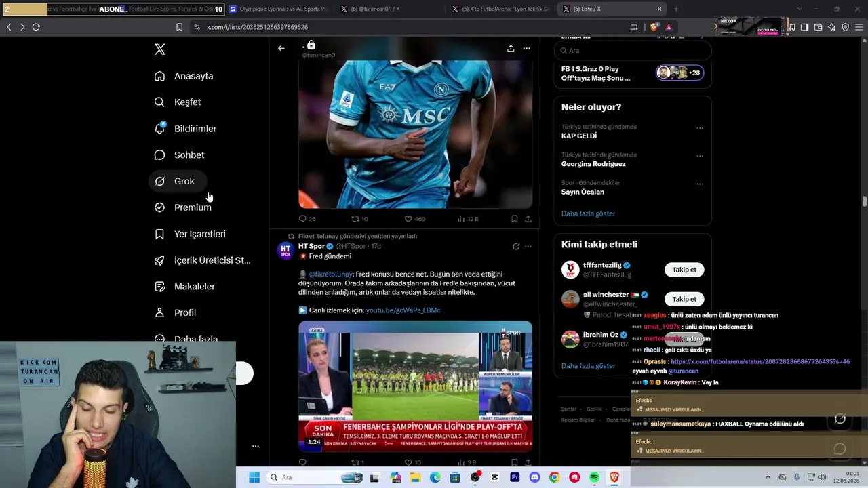Open the Georgina Rodriguez trending topic
This screenshot has width=868, height=488.
[593, 164]
